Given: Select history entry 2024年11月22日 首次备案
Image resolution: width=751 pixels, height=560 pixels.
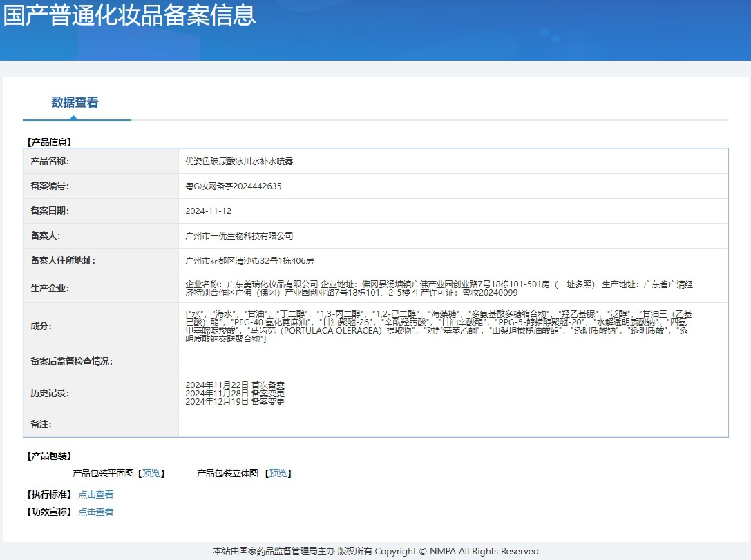Looking at the screenshot, I should point(235,385).
